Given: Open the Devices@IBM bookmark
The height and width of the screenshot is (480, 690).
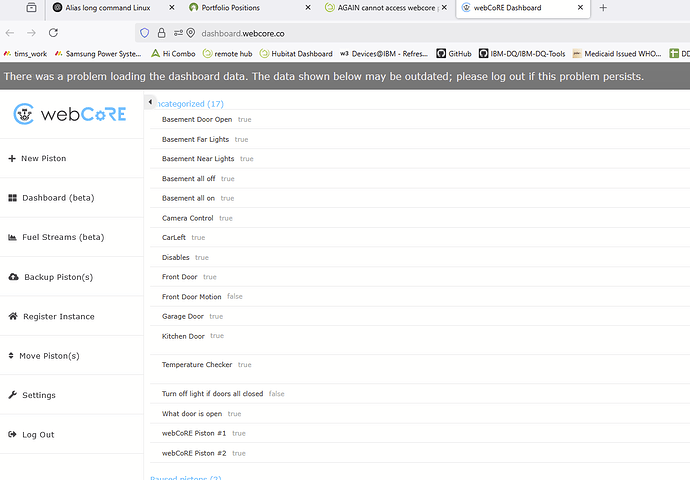Looking at the screenshot, I should tap(384, 54).
